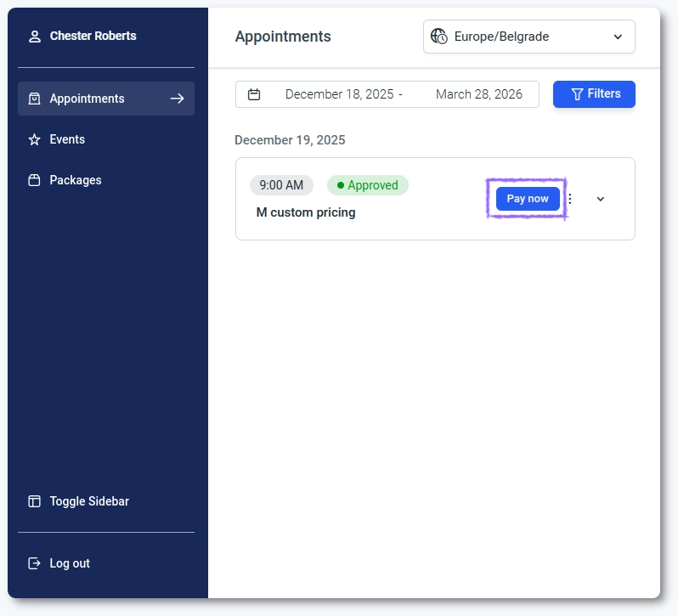This screenshot has height=616, width=678.
Task: Click the arrow icon on Appointments row
Action: pos(177,99)
